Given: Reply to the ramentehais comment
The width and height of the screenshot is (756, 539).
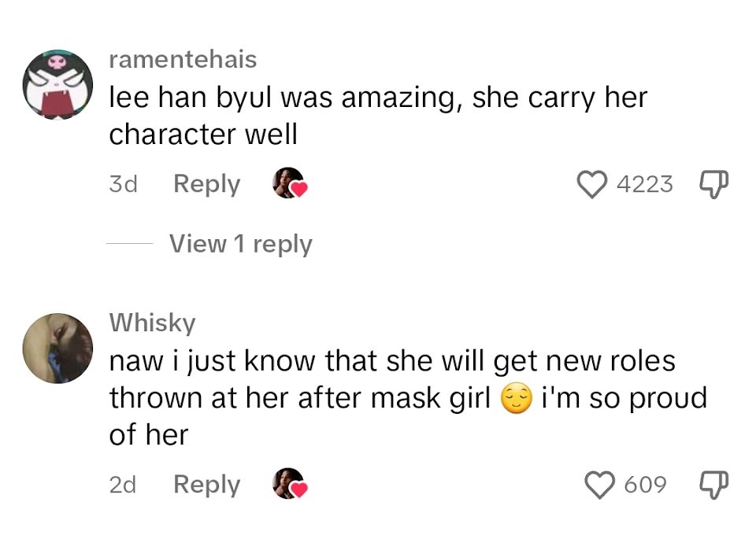Looking at the screenshot, I should [x=207, y=184].
